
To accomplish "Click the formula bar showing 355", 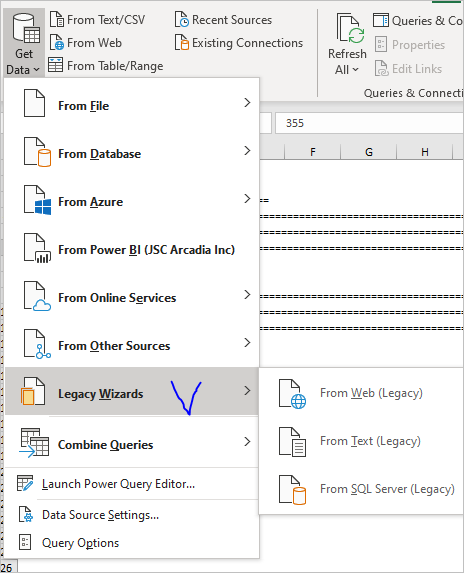I will pyautogui.click(x=369, y=123).
